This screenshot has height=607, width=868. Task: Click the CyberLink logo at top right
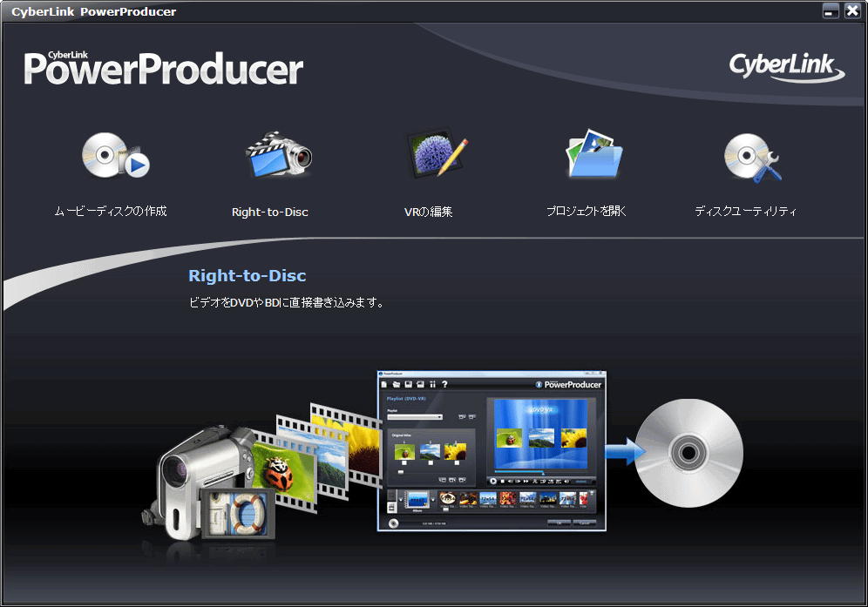[787, 68]
